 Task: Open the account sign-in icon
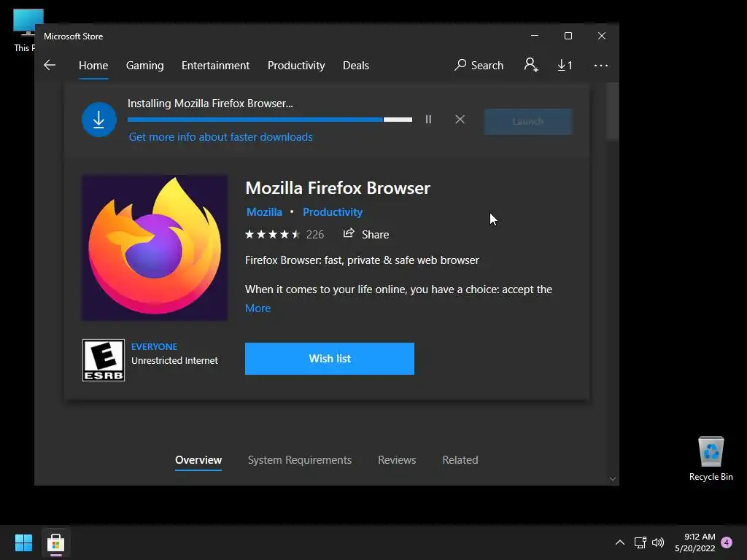point(531,65)
